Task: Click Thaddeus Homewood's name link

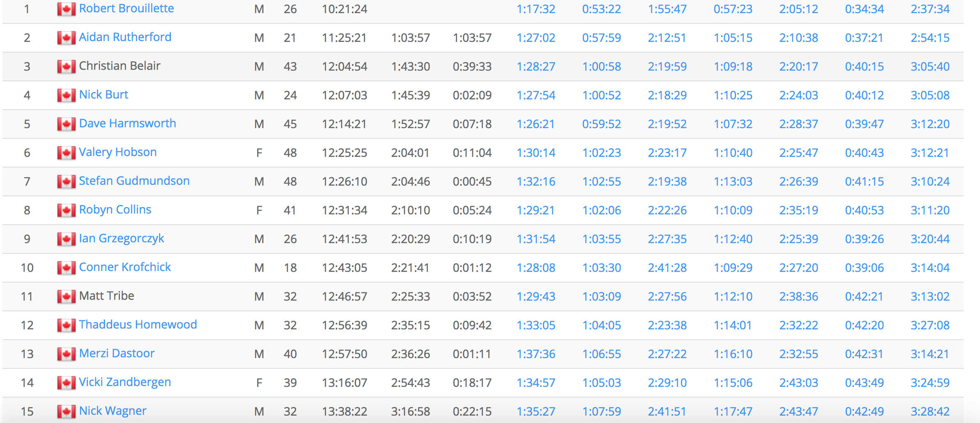Action: click(138, 325)
